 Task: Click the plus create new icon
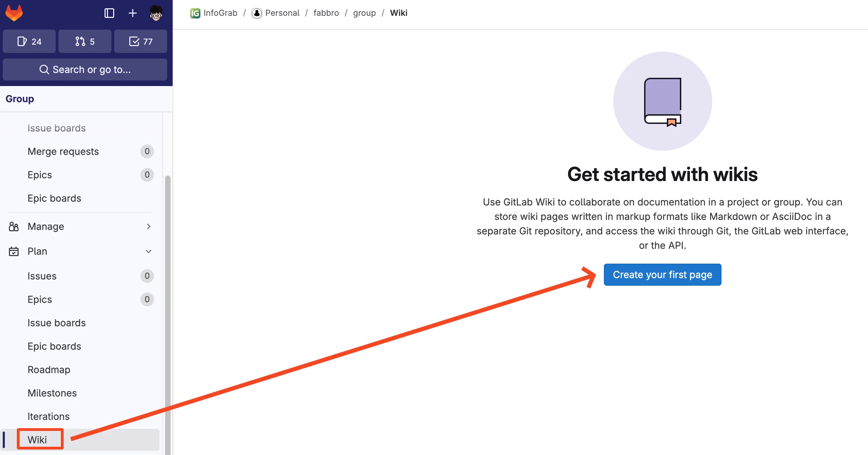(132, 13)
